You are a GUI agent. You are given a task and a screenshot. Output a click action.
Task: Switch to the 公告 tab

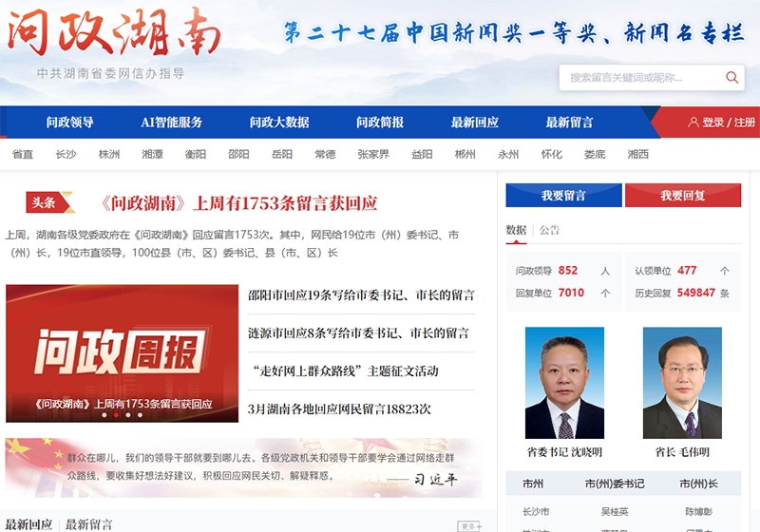tap(550, 230)
